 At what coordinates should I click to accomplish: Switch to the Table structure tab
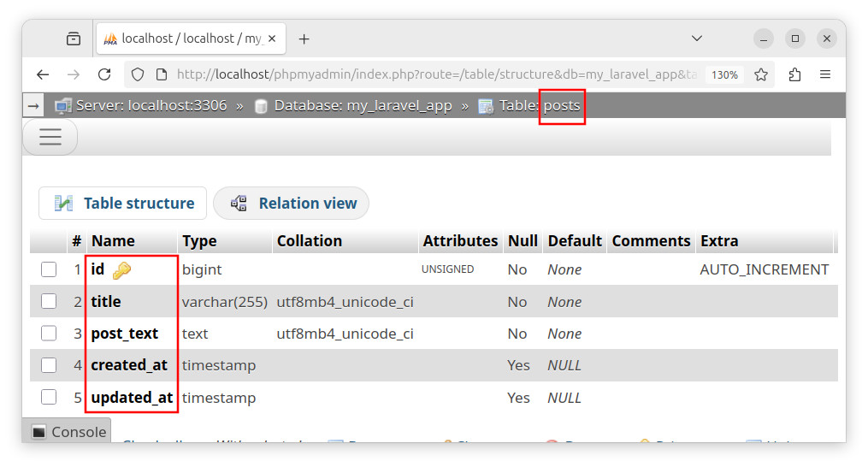(x=123, y=204)
